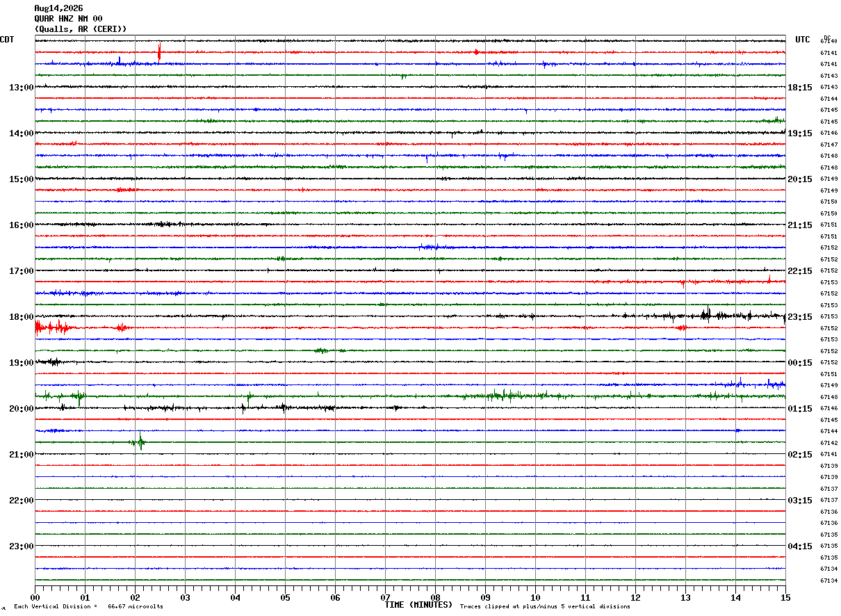Click the 18:00 CDT row label
The width and height of the screenshot is (841, 616).
pos(21,317)
